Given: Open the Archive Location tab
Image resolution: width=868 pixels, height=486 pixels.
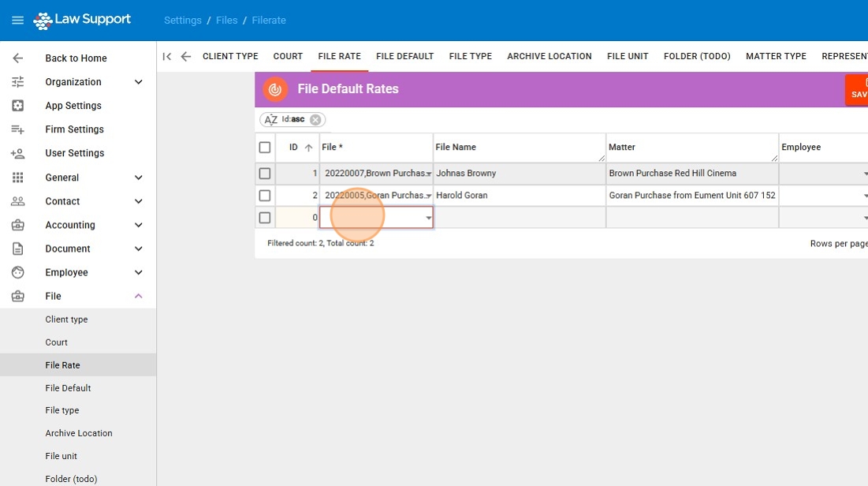Looking at the screenshot, I should point(549,56).
